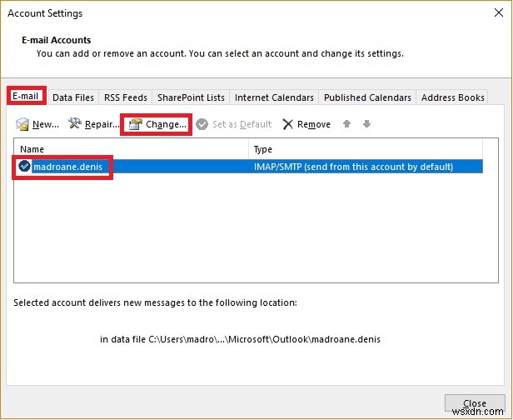The image size is (513, 420).
Task: Click the Set as Default label
Action: [242, 124]
